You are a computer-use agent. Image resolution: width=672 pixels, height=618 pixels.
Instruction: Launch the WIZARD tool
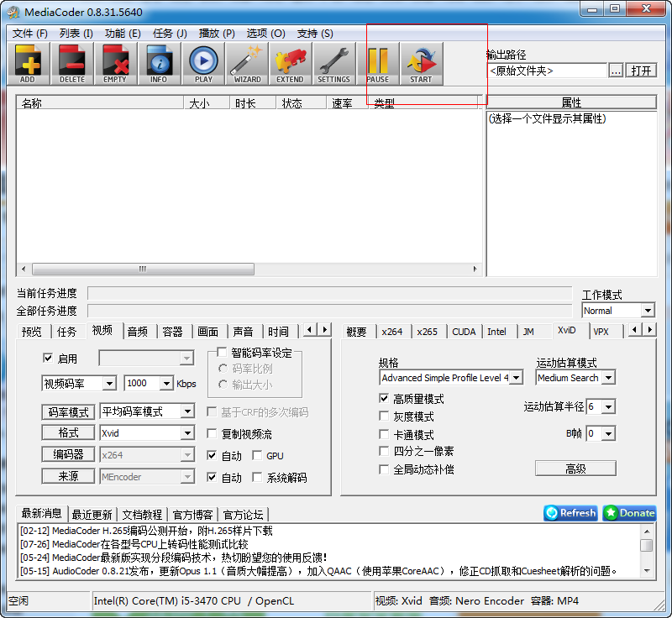(x=247, y=63)
